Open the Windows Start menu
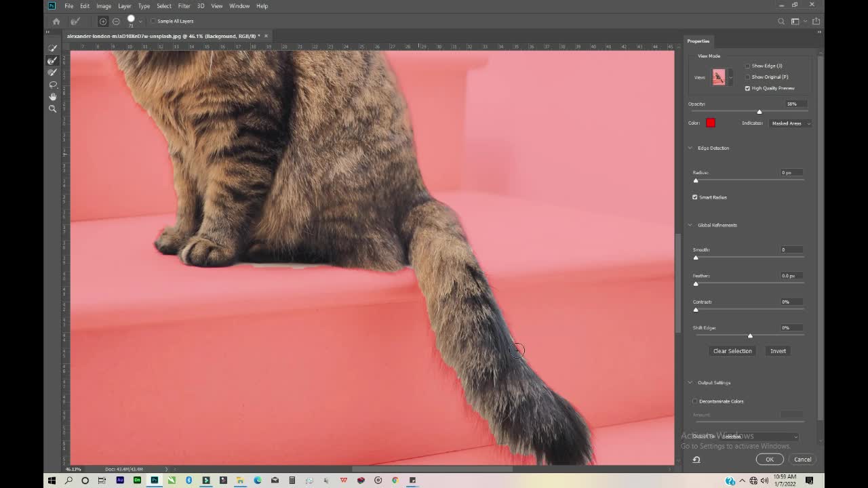 [x=52, y=481]
